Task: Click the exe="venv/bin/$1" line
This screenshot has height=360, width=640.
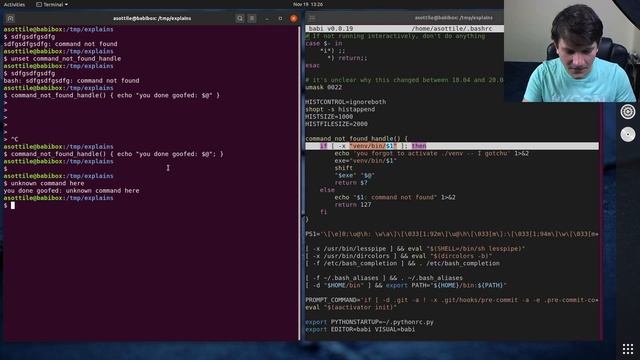Action: click(366, 161)
